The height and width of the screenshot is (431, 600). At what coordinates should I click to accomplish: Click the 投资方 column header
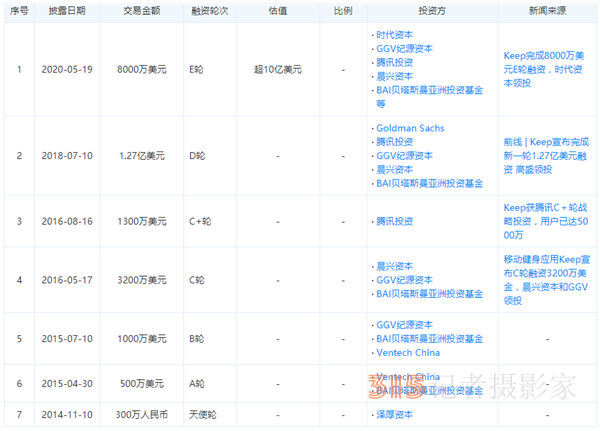point(432,11)
